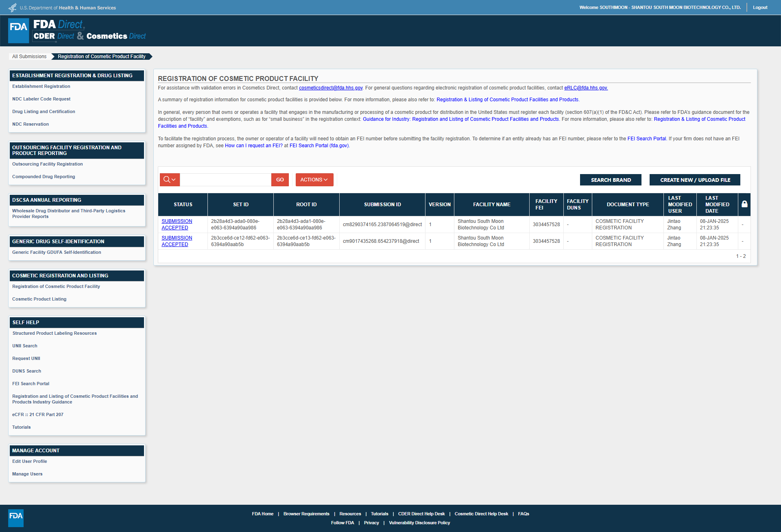Focus the search text field
Viewport: 781px width, 532px height.
tap(225, 180)
